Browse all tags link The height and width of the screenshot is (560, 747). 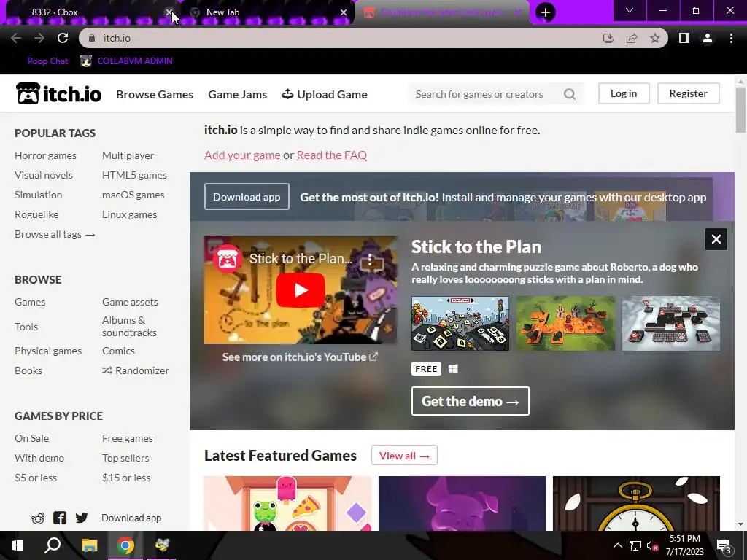[x=55, y=234]
